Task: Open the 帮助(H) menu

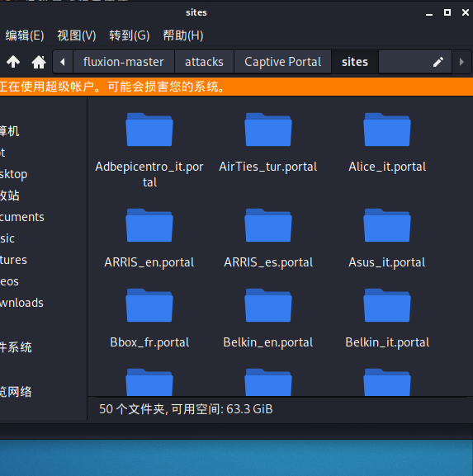Action: (183, 35)
